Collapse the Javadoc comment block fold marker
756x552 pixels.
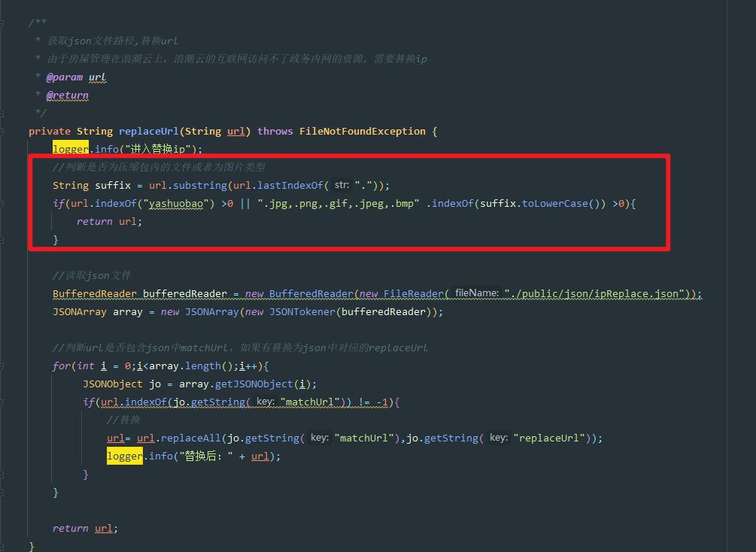pyautogui.click(x=2, y=23)
